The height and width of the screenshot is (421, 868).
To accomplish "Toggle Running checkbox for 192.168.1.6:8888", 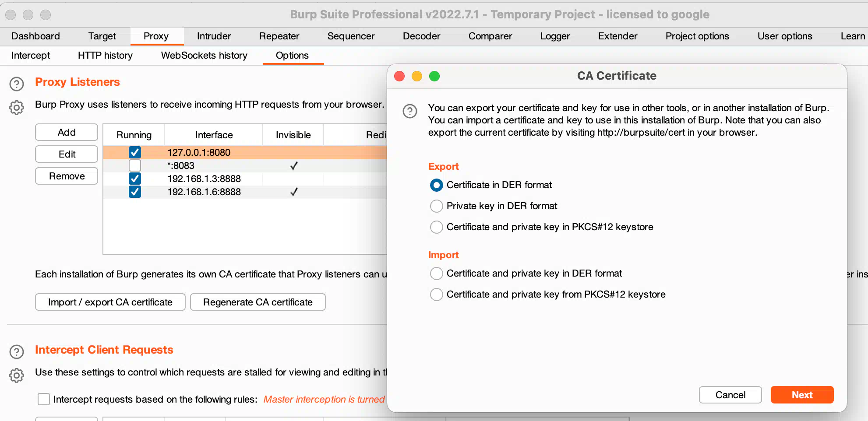I will pyautogui.click(x=135, y=192).
